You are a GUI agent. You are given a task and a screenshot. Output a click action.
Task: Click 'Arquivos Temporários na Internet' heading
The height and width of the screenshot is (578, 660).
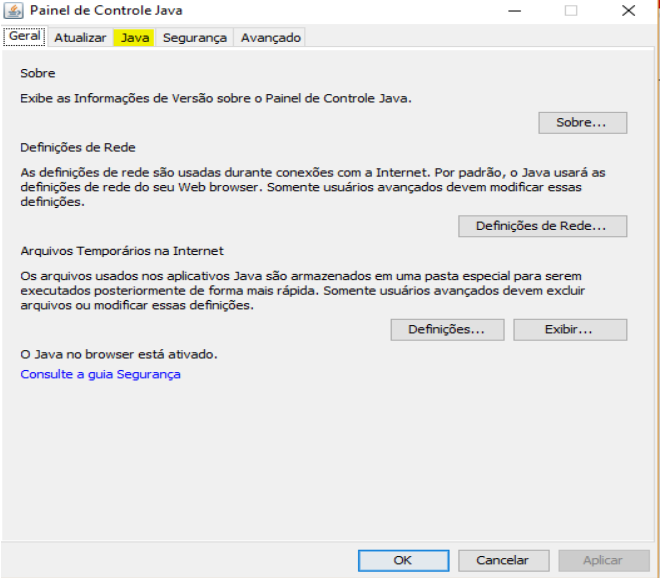[122, 251]
